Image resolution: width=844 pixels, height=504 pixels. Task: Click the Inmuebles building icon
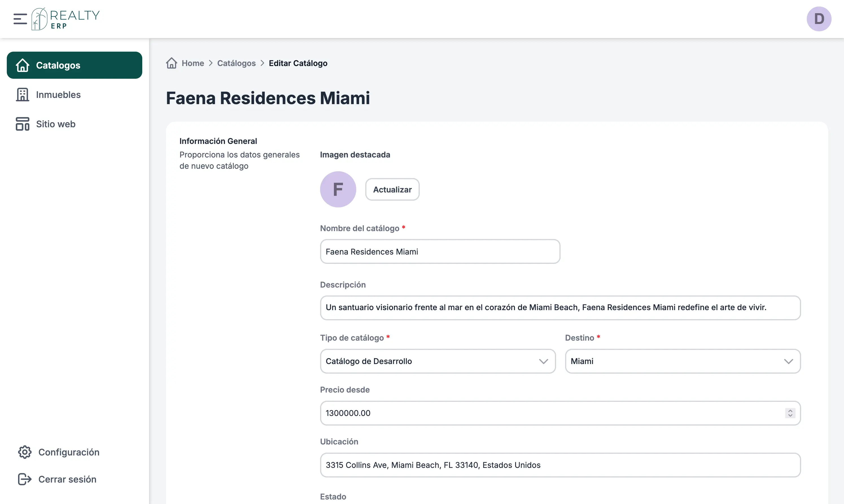click(22, 95)
